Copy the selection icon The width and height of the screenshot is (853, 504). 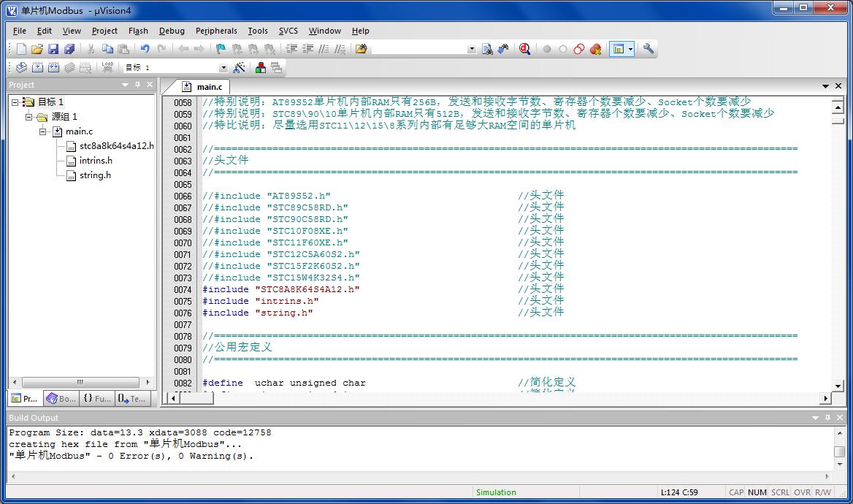point(107,49)
